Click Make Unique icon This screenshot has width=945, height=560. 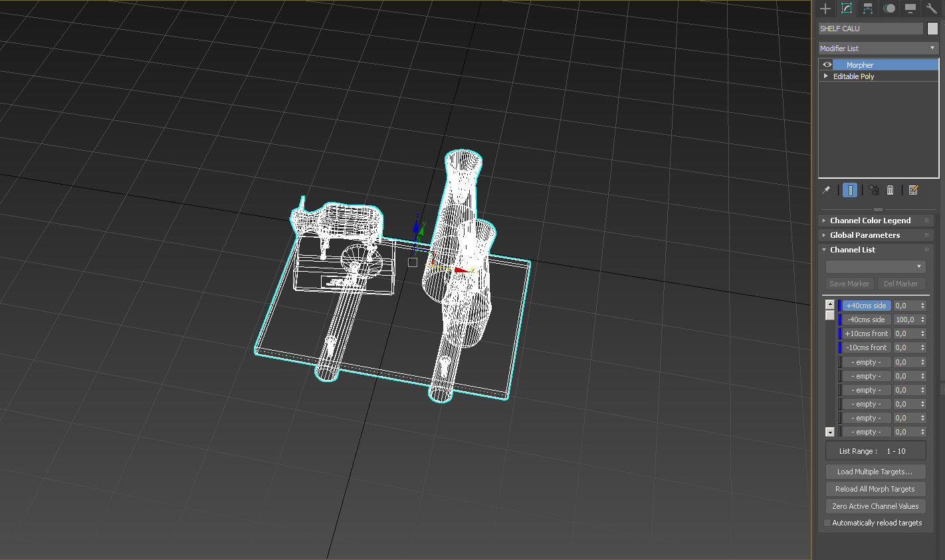(x=874, y=190)
